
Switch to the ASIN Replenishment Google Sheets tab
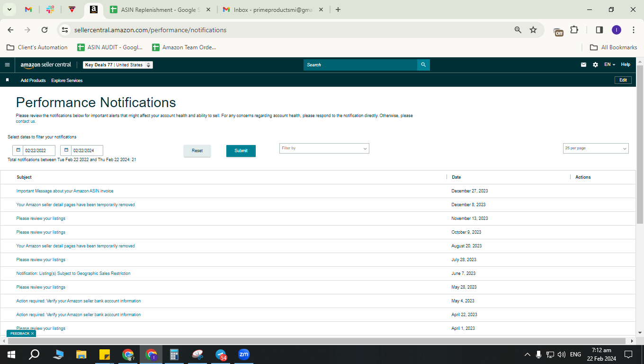pos(161,9)
